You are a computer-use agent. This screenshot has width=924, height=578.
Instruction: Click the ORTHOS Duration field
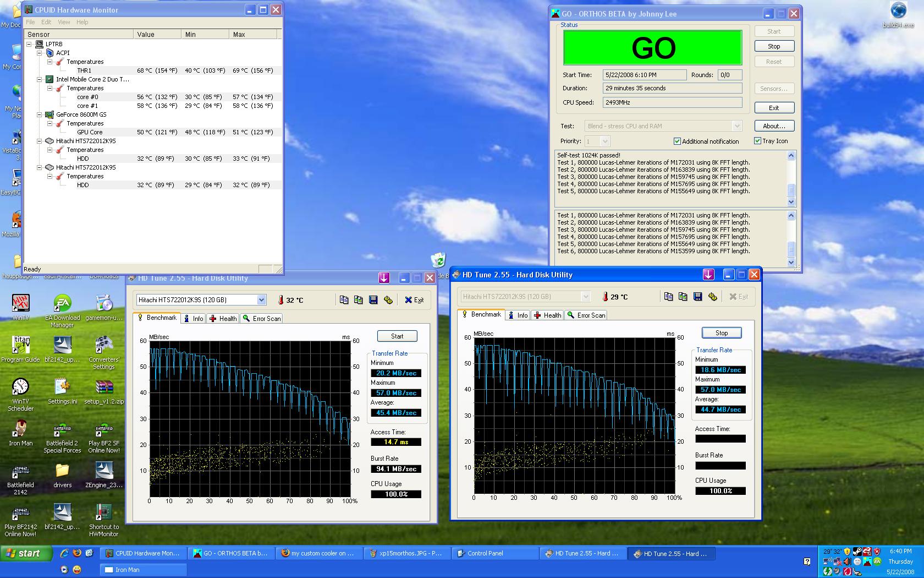click(x=672, y=88)
